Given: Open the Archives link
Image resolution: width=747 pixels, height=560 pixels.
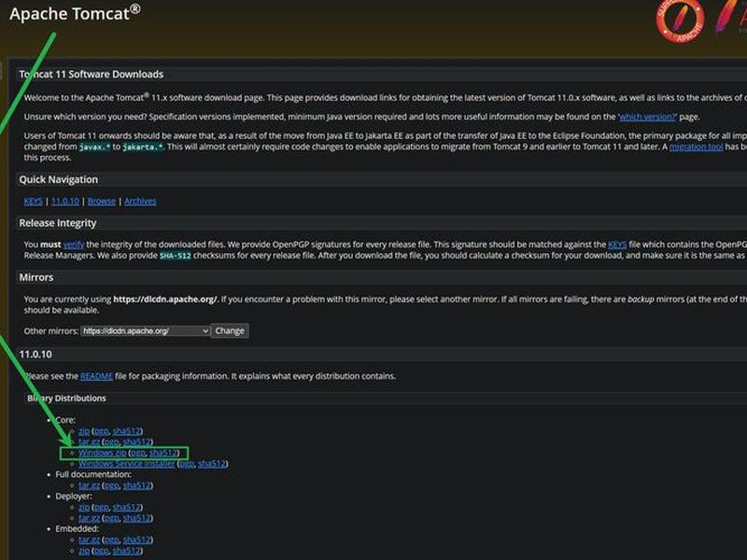Looking at the screenshot, I should 140,202.
